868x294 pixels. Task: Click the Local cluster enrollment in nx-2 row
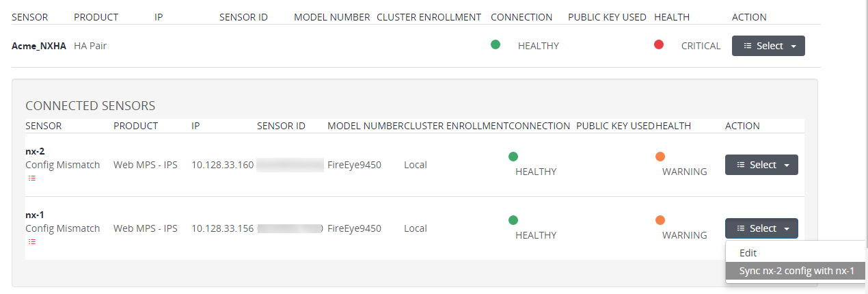416,165
